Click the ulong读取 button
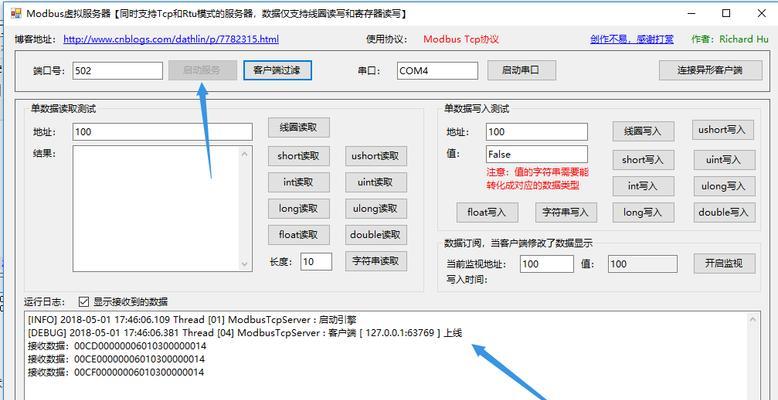The height and width of the screenshot is (400, 778). [x=376, y=209]
